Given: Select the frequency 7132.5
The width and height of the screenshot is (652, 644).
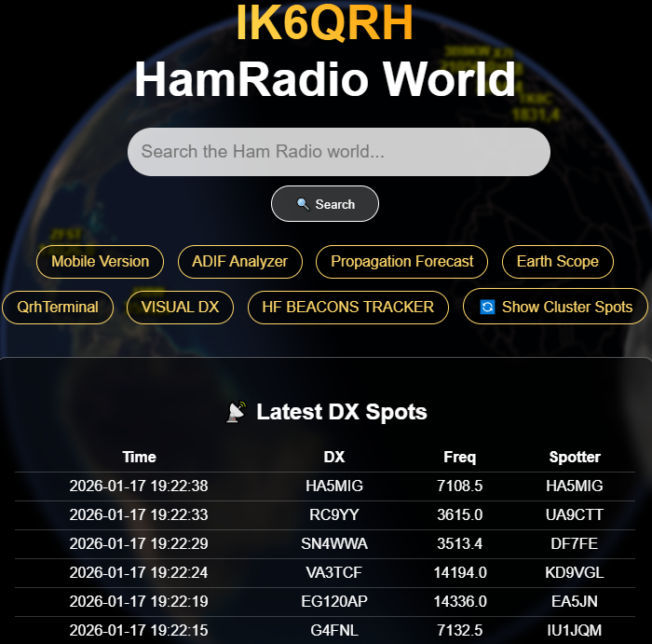Looking at the screenshot, I should 460,631.
